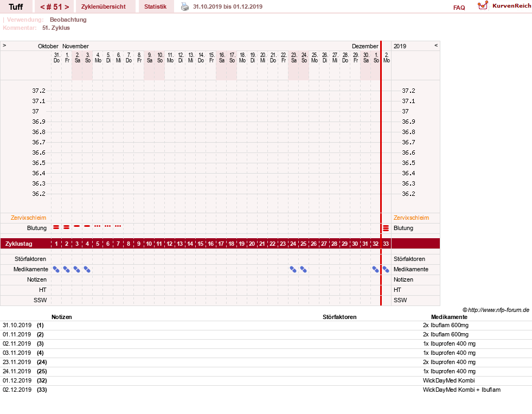
Task: Click bleeding marker on cycle day 4
Action: (x=87, y=226)
